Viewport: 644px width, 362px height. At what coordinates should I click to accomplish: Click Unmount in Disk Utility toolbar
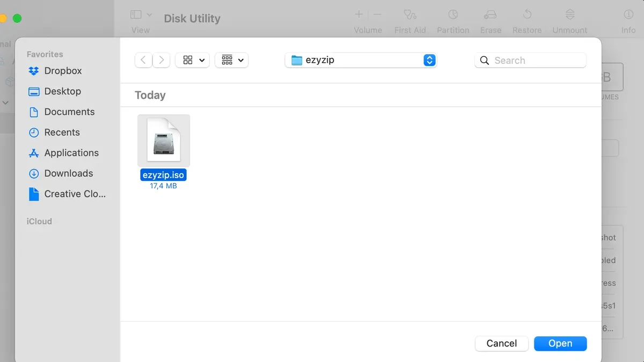pos(570,21)
